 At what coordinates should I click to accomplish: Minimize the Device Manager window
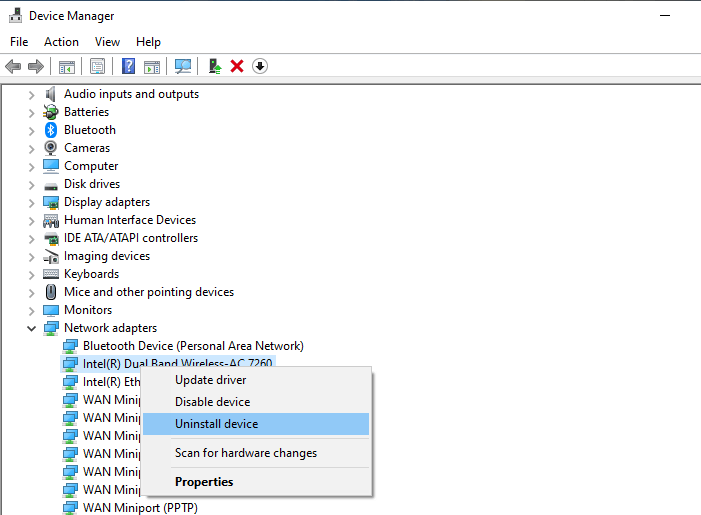coord(665,16)
